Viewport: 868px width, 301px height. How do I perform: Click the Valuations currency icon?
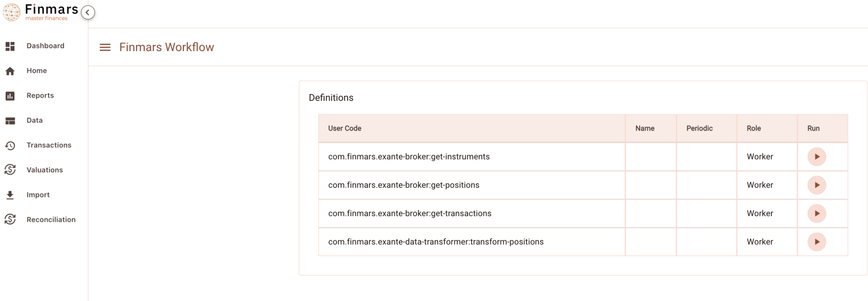(10, 170)
